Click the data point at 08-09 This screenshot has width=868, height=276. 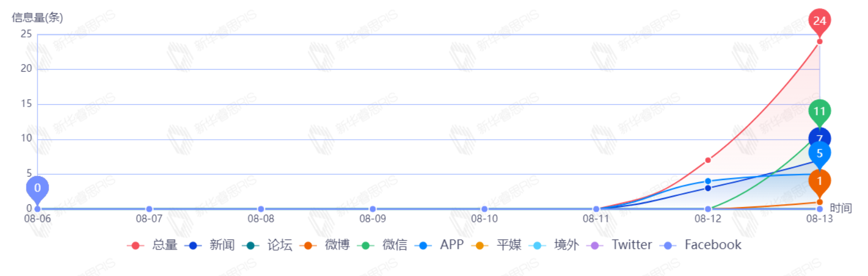(x=373, y=209)
